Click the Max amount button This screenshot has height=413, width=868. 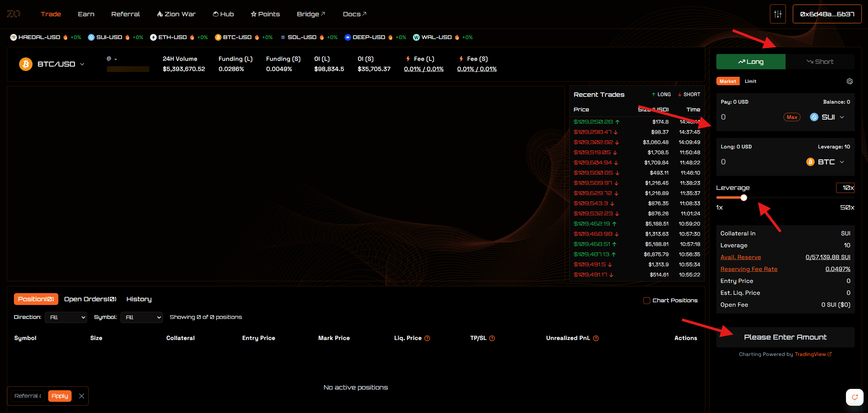792,117
